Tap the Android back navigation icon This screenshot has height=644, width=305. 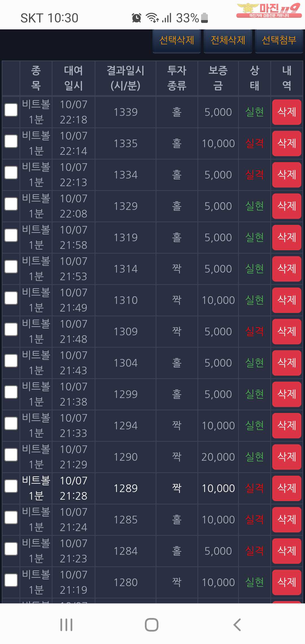click(237, 625)
